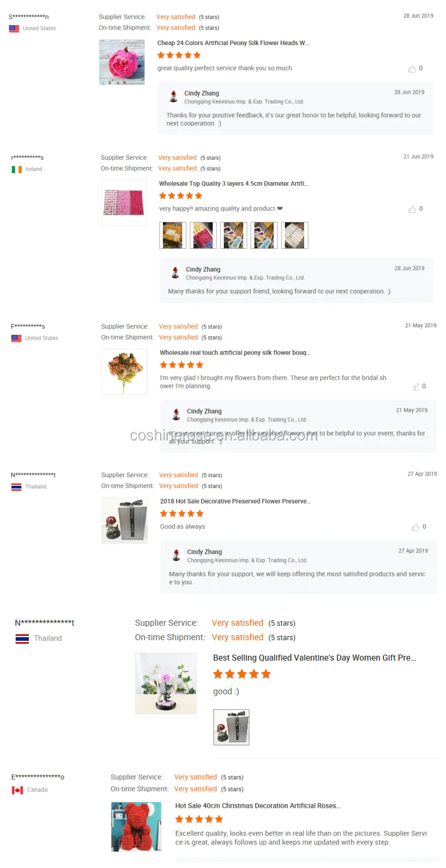Open "2018 Hot Sale Decorative Preserved Flower" link

click(235, 501)
